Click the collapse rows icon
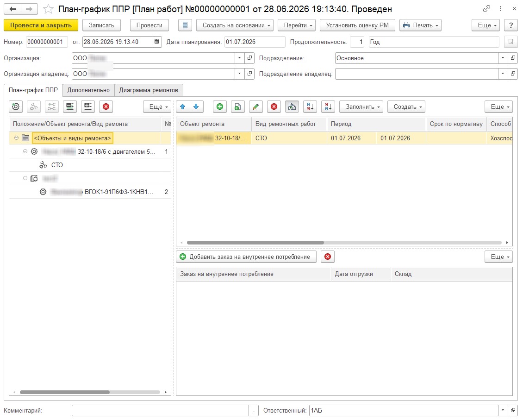523x420 pixels. (x=88, y=107)
